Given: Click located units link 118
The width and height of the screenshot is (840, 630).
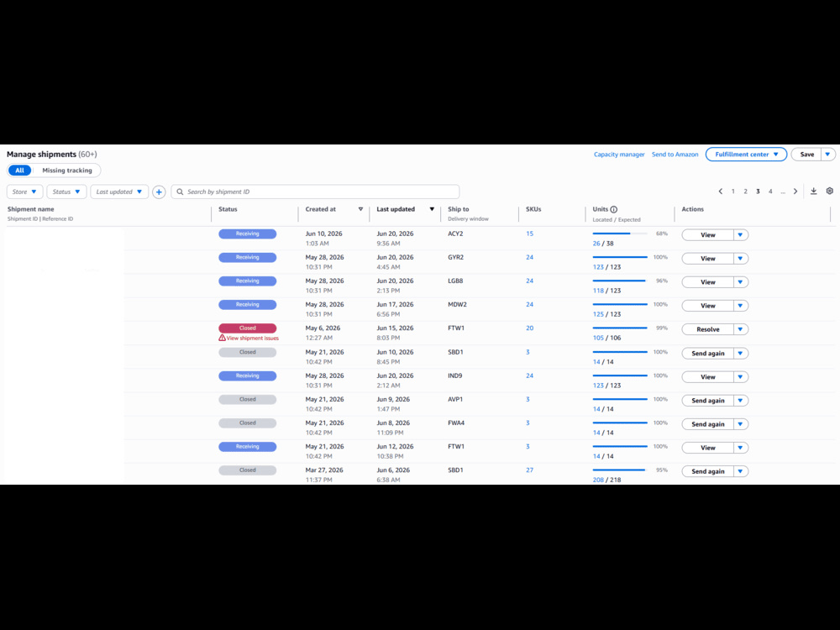Looking at the screenshot, I should pos(598,291).
